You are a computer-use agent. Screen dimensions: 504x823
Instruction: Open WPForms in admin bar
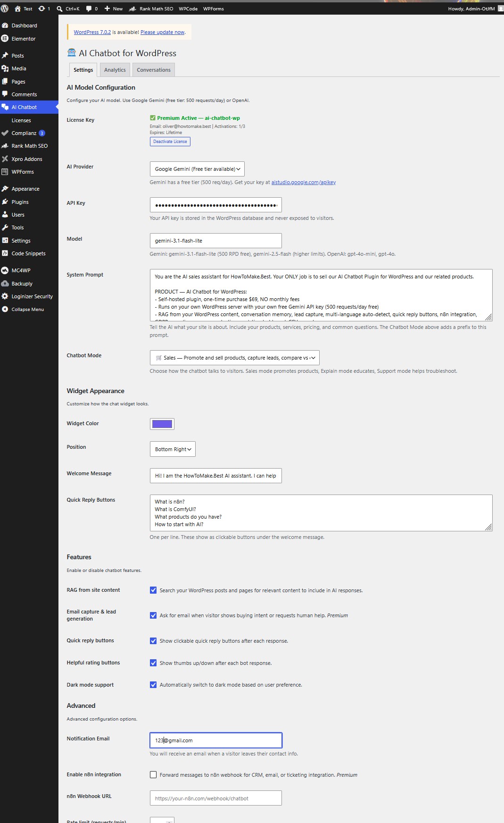214,8
